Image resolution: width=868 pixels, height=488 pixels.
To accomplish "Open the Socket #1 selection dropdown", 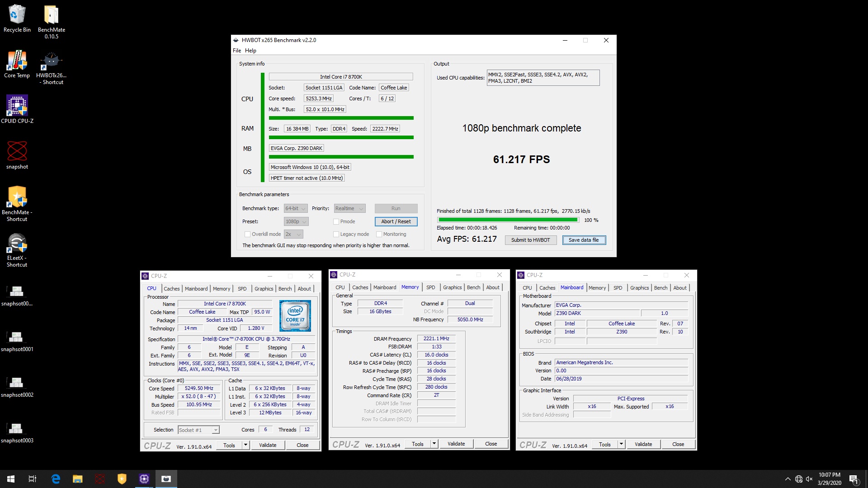I will (198, 430).
